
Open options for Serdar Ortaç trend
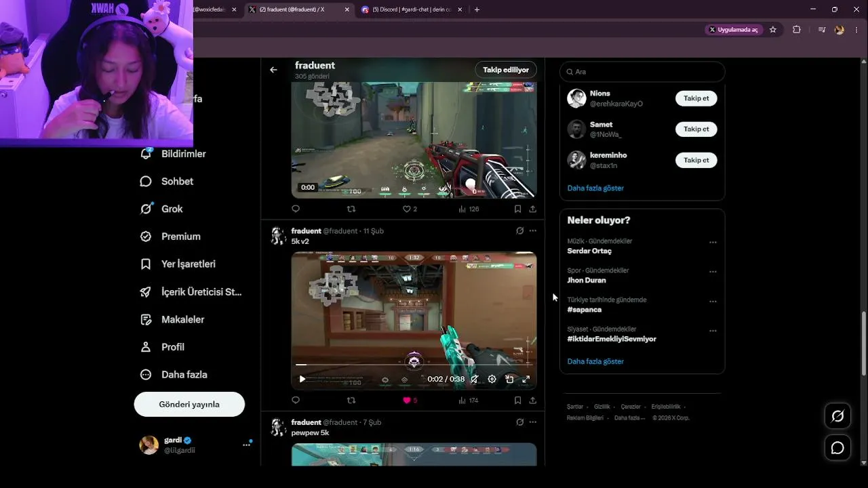click(713, 242)
